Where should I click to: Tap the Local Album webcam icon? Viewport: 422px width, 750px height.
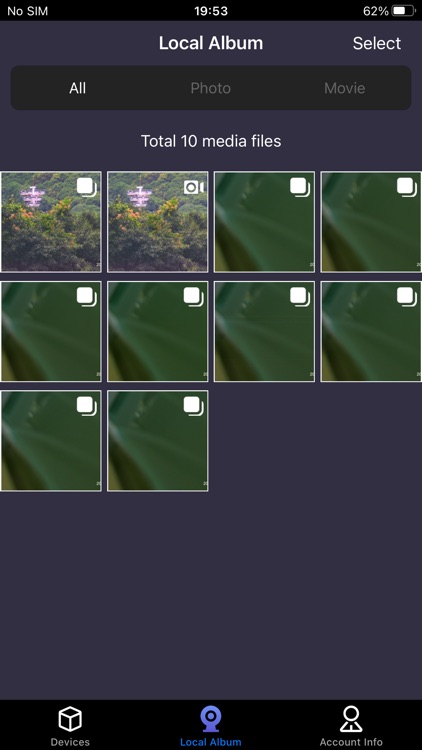point(211,720)
